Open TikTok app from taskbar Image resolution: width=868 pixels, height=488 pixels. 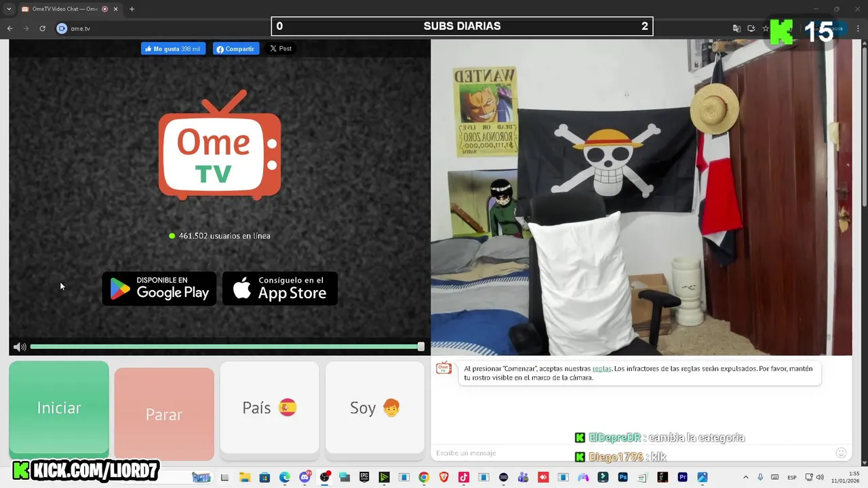click(x=464, y=477)
